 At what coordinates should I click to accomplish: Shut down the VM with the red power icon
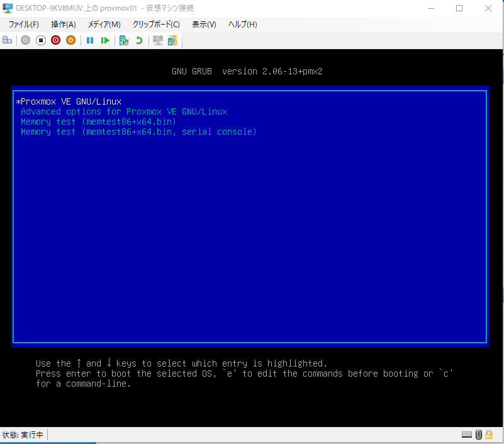pos(55,40)
